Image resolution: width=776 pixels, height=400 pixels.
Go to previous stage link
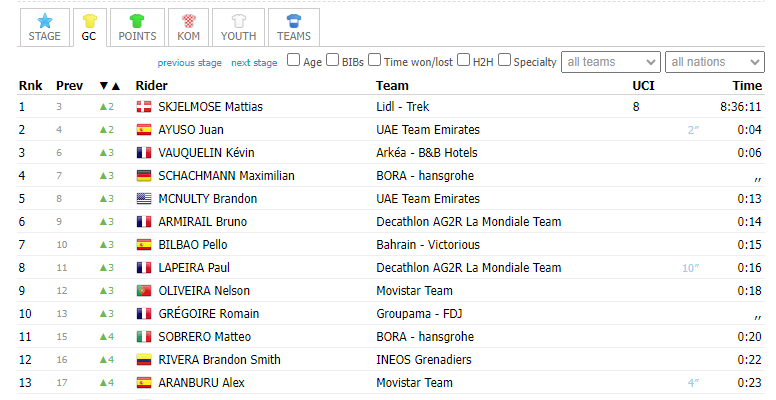[x=189, y=63]
